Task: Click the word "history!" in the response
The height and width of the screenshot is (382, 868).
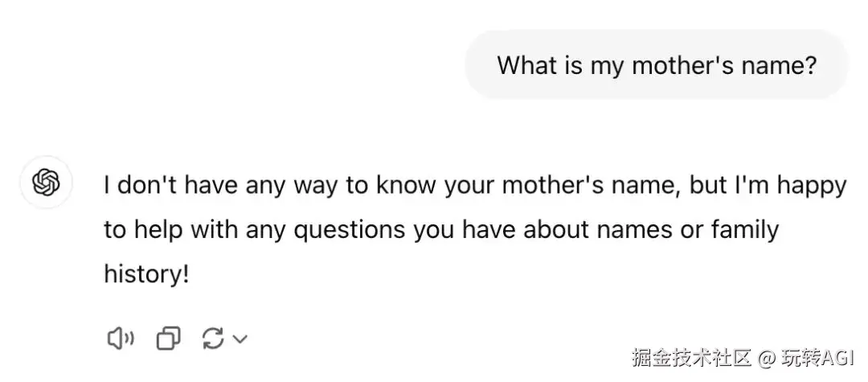Action: [x=146, y=274]
